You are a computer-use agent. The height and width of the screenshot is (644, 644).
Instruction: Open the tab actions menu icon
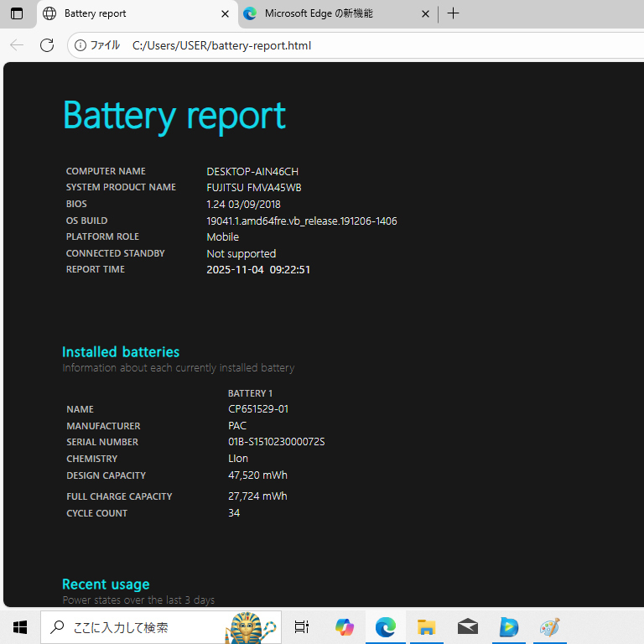point(17,13)
